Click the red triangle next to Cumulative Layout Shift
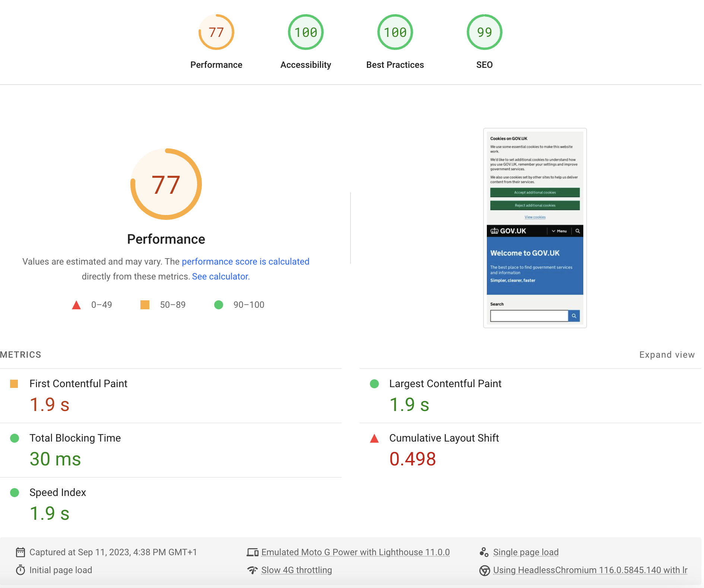Image resolution: width=704 pixels, height=588 pixels. 374,438
